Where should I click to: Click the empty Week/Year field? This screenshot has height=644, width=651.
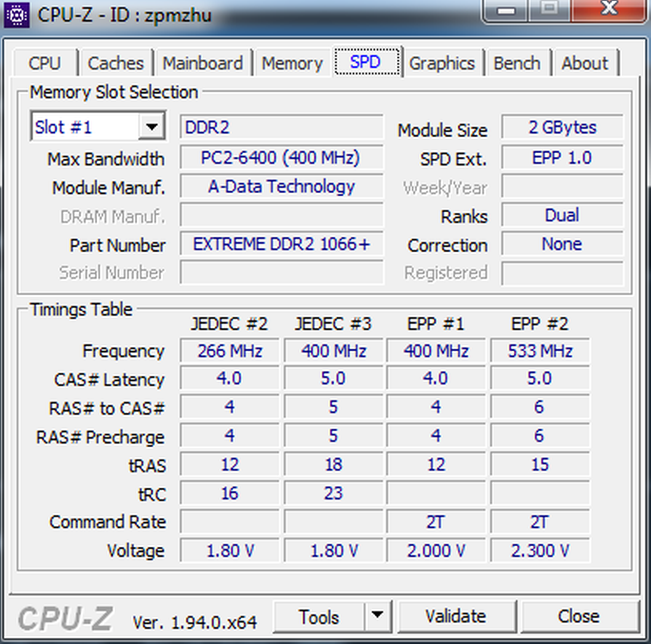point(562,186)
